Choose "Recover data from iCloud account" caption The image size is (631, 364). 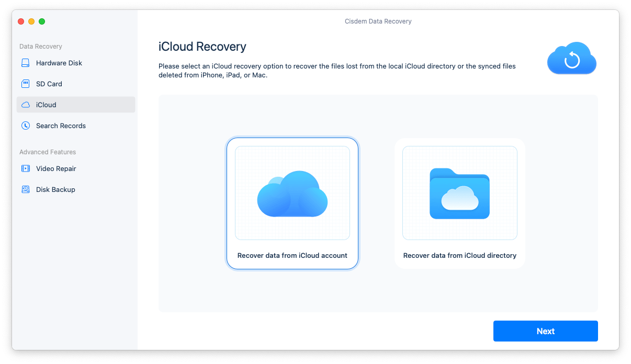(292, 256)
